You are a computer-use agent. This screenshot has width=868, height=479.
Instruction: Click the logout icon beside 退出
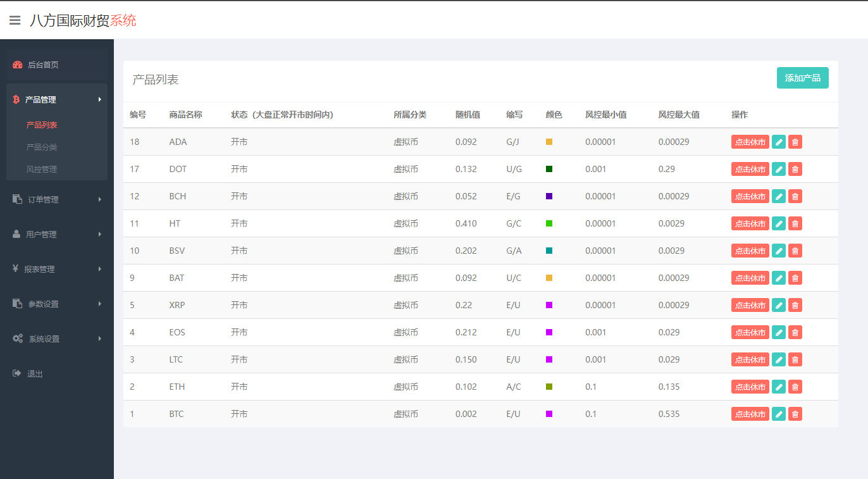(17, 373)
